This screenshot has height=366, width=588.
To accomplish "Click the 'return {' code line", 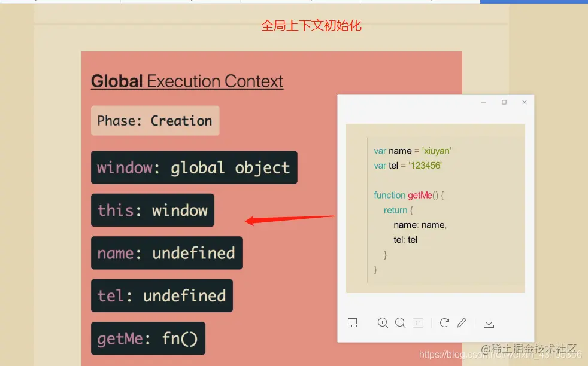I will coord(398,210).
